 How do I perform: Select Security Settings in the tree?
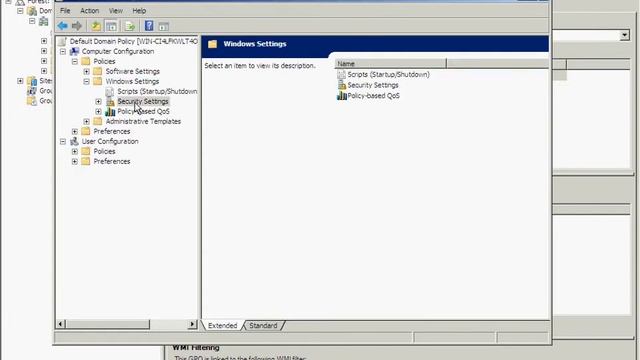(143, 102)
